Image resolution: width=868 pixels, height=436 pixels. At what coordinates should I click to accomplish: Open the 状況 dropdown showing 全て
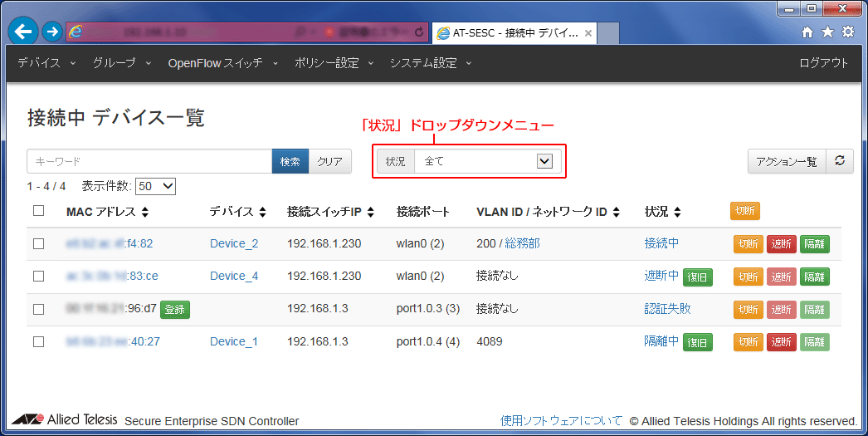[488, 161]
